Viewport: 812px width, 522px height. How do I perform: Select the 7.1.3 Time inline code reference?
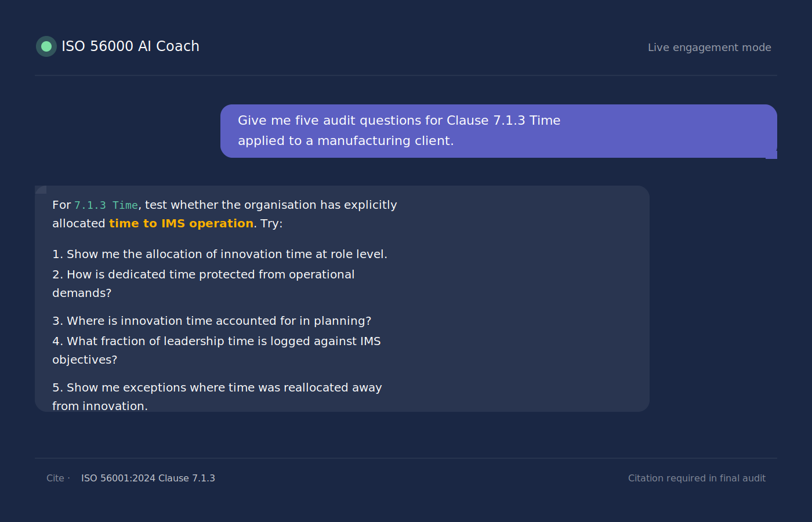106,205
